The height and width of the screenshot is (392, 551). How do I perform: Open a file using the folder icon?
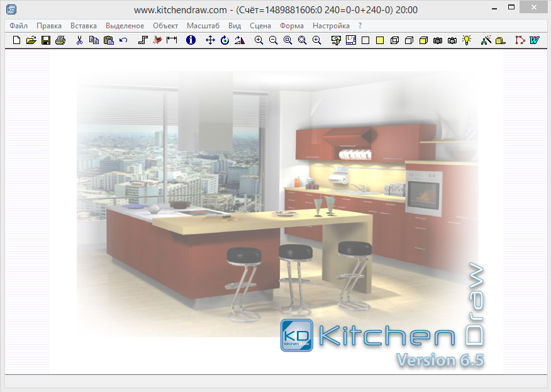(31, 40)
